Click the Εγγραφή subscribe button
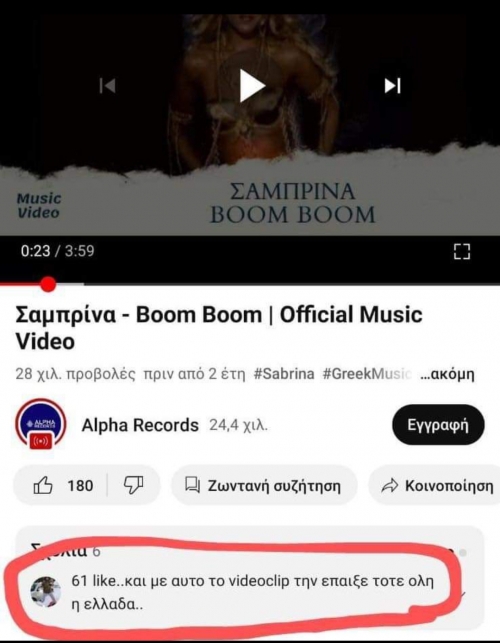 point(438,425)
